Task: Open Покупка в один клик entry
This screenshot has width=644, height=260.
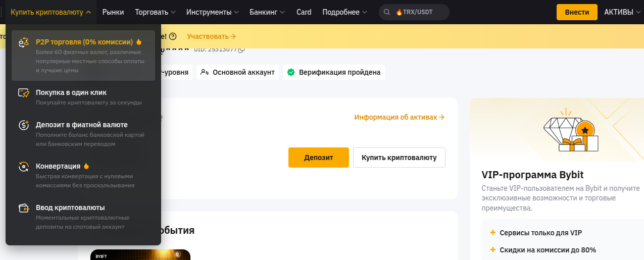Action: click(x=83, y=97)
